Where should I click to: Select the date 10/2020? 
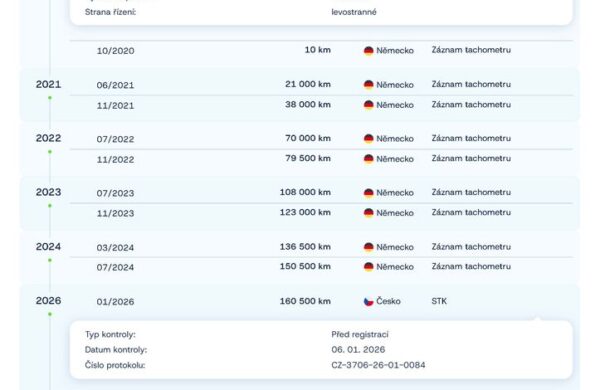point(116,51)
